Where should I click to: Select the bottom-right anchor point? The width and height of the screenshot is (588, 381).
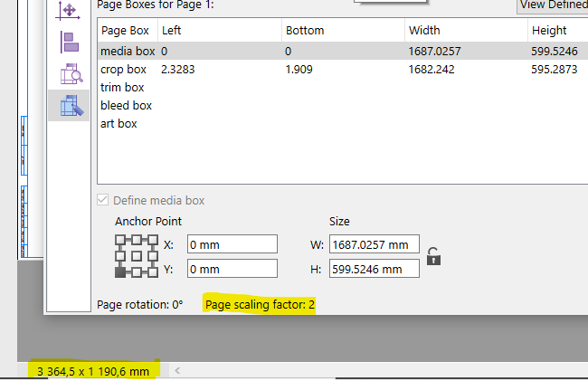[153, 272]
